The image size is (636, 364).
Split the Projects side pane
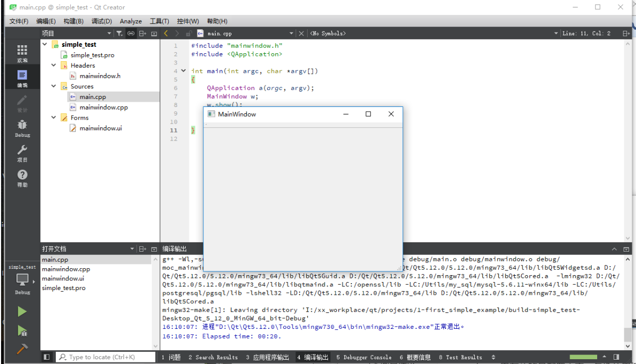[143, 34]
